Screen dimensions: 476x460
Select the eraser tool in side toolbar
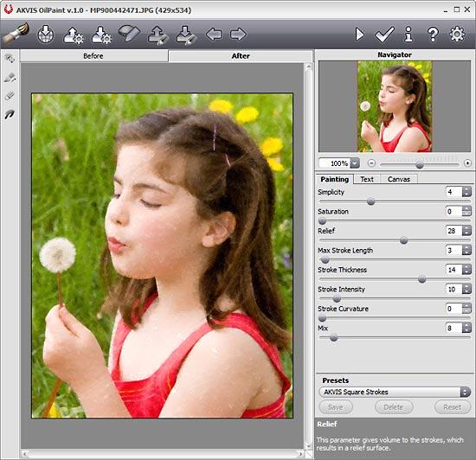10,96
